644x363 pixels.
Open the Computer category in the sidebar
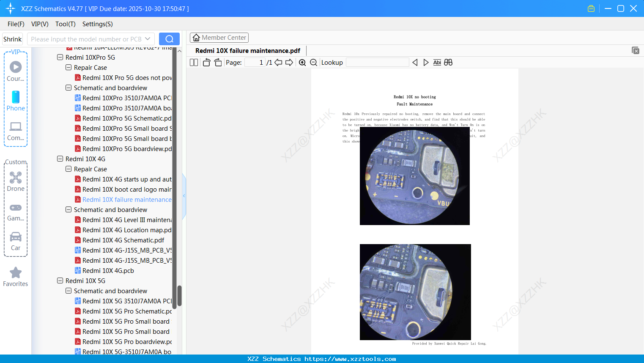pyautogui.click(x=16, y=131)
